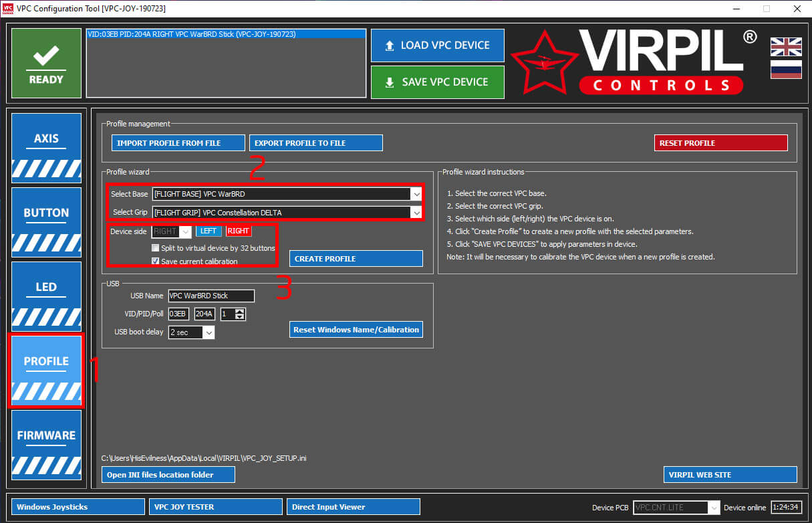Choose the LEFT device side toggle
Screen dimensions: 812x523
(x=209, y=231)
